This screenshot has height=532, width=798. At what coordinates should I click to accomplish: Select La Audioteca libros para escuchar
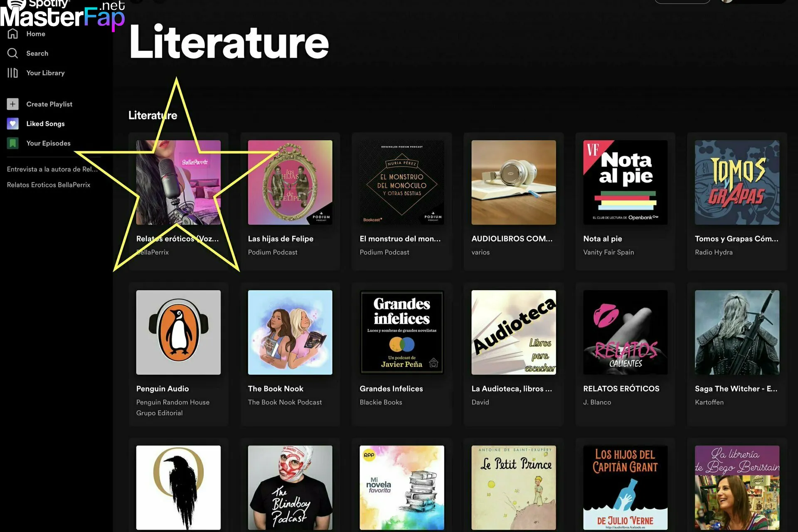click(x=513, y=354)
